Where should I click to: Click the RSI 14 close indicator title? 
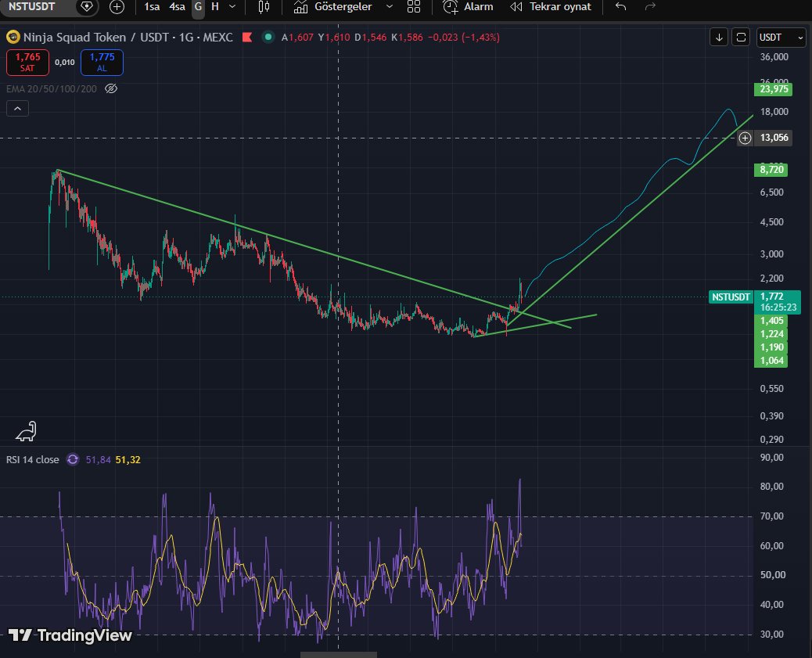pyautogui.click(x=32, y=459)
